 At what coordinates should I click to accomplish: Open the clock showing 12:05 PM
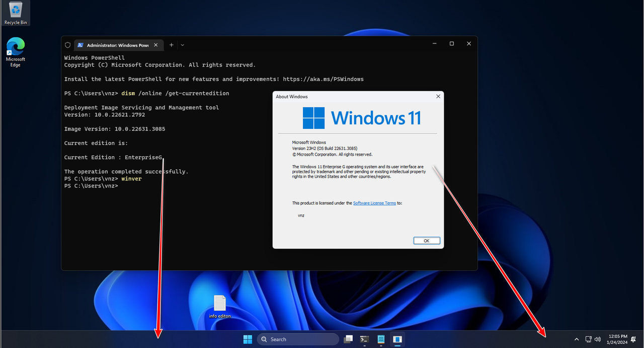pyautogui.click(x=618, y=339)
